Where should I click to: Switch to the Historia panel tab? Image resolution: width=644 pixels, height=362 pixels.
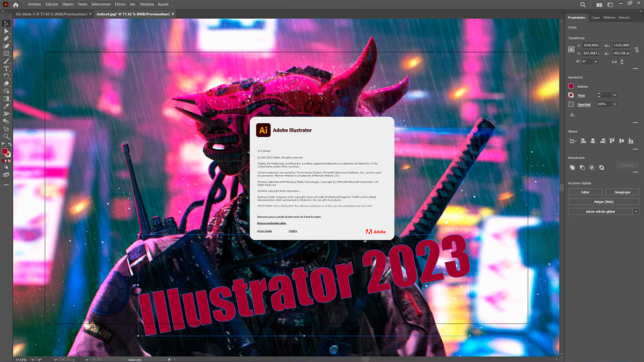[x=624, y=18]
